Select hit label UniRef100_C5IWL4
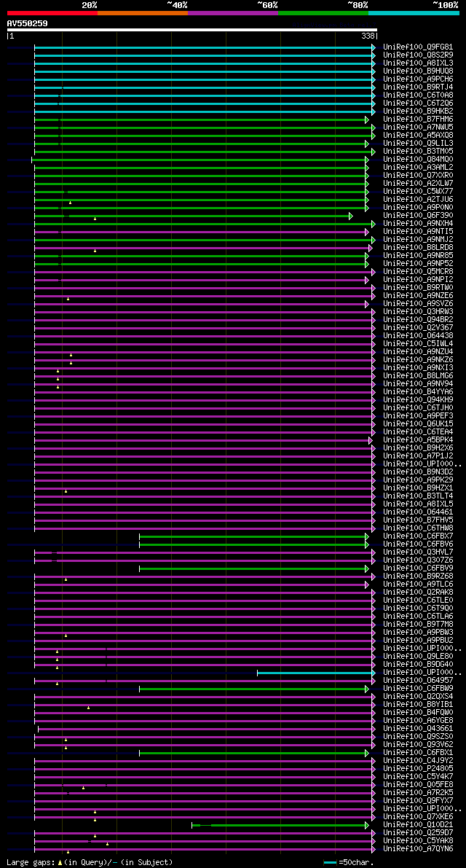Image resolution: width=466 pixels, height=868 pixels. coord(418,344)
